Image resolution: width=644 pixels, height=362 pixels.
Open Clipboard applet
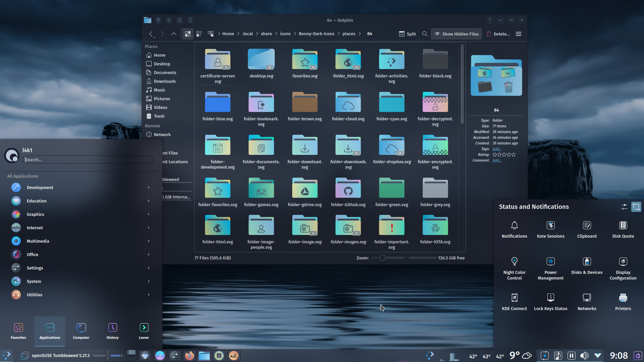[587, 230]
